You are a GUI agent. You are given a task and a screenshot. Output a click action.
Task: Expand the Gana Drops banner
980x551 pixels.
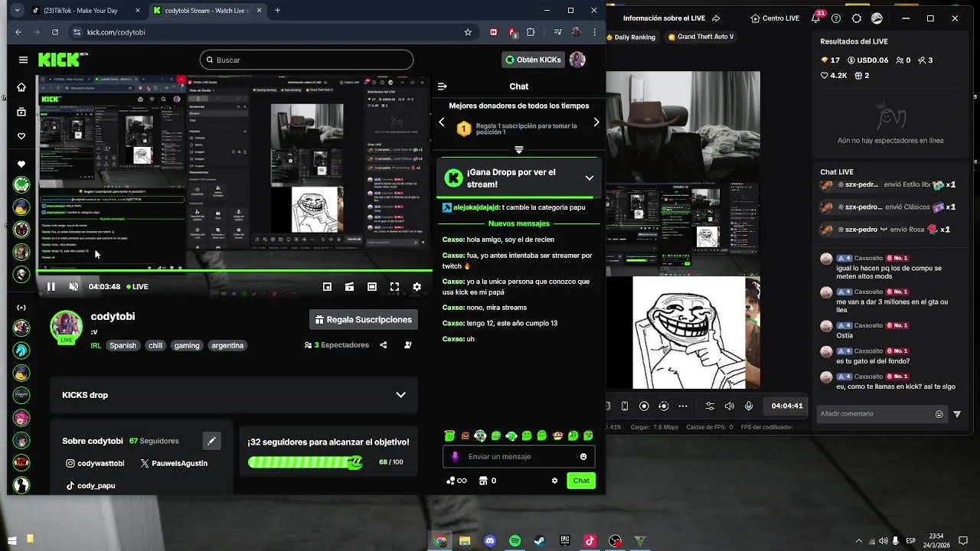[589, 178]
